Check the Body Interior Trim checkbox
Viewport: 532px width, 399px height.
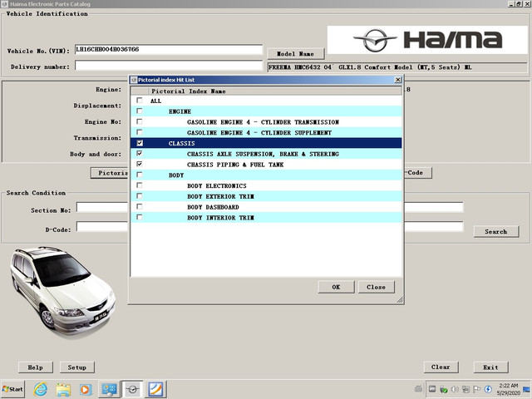click(x=139, y=217)
